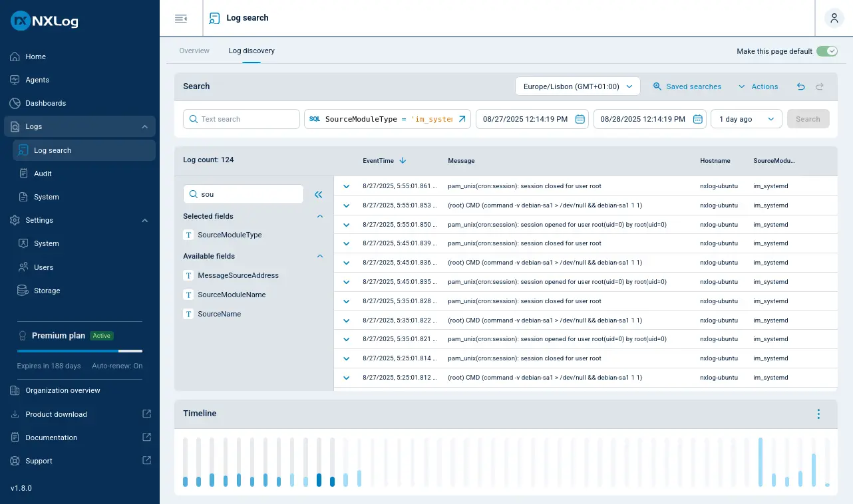
Task: Collapse the Selected fields section
Action: [x=320, y=216]
